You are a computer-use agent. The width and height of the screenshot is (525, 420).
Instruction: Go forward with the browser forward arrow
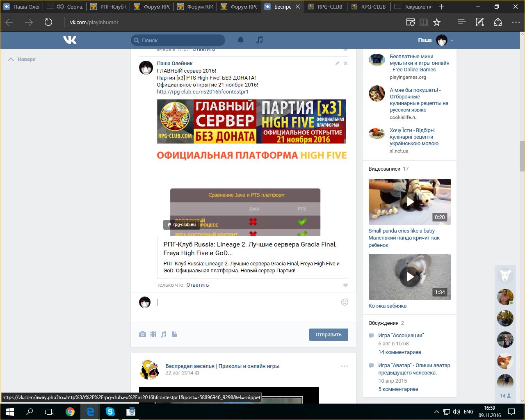[29, 22]
